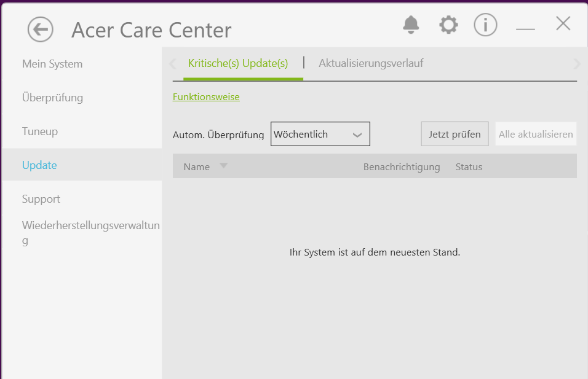Minimize the Acer Care Center window
The width and height of the screenshot is (588, 379).
click(x=525, y=28)
